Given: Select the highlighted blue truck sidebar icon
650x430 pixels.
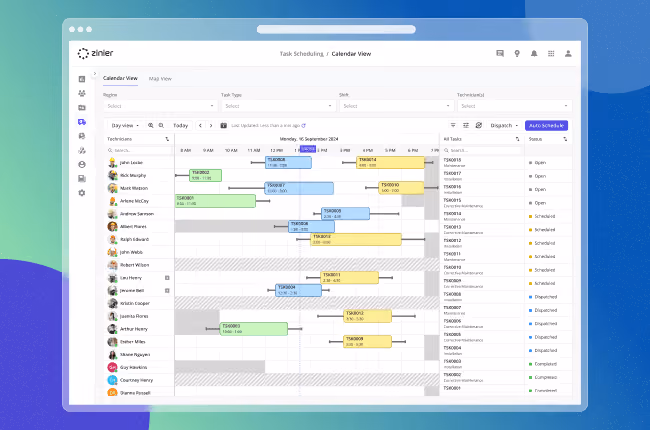Looking at the screenshot, I should 82,122.
